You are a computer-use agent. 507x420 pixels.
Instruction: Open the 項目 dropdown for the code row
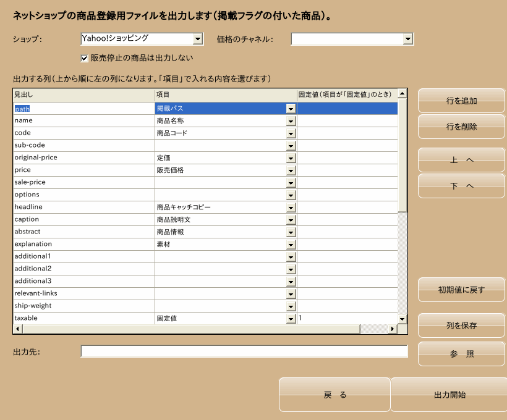point(291,133)
